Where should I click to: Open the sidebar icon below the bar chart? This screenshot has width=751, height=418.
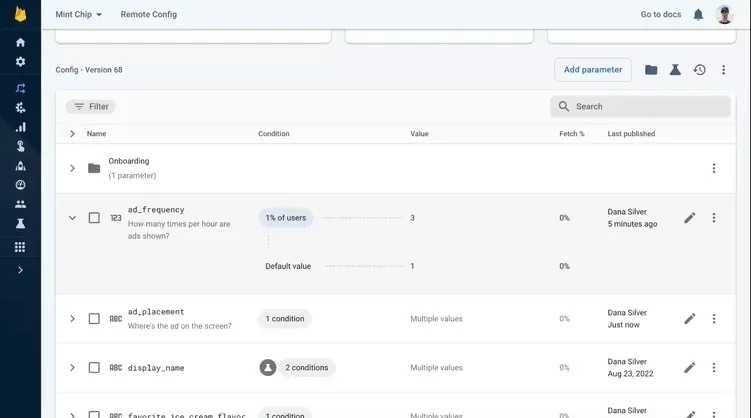tap(20, 146)
